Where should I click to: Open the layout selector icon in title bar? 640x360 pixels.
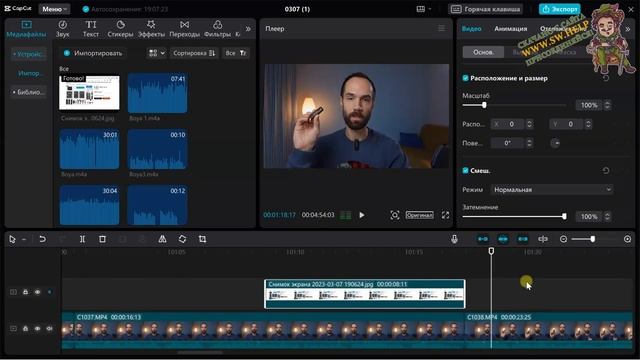424,9
